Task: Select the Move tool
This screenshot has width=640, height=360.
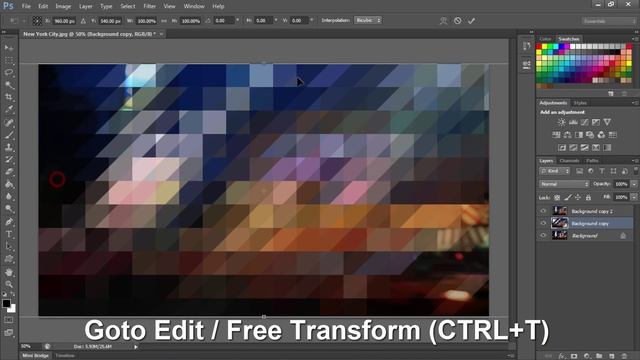Action: point(9,48)
